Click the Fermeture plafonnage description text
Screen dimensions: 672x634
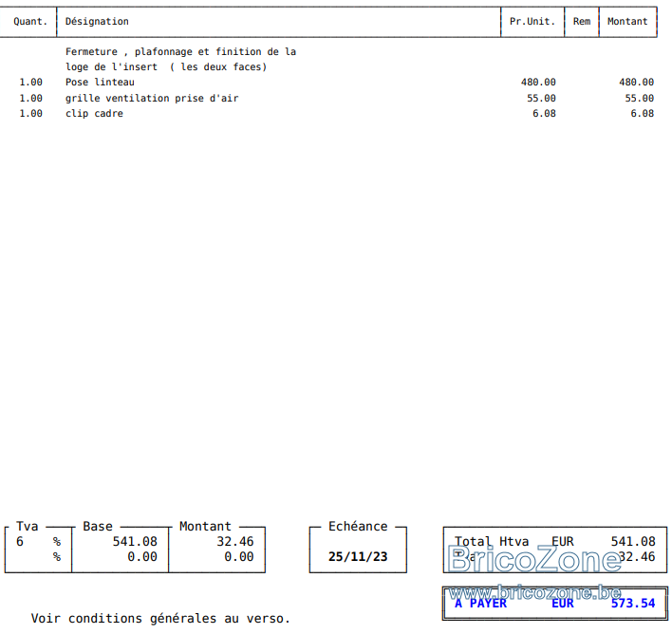click(180, 59)
